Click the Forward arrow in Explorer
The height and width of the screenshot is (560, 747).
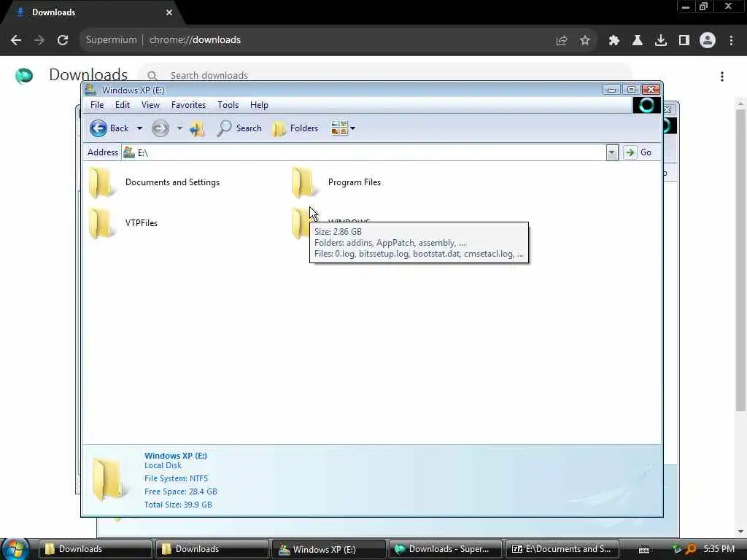pos(160,128)
